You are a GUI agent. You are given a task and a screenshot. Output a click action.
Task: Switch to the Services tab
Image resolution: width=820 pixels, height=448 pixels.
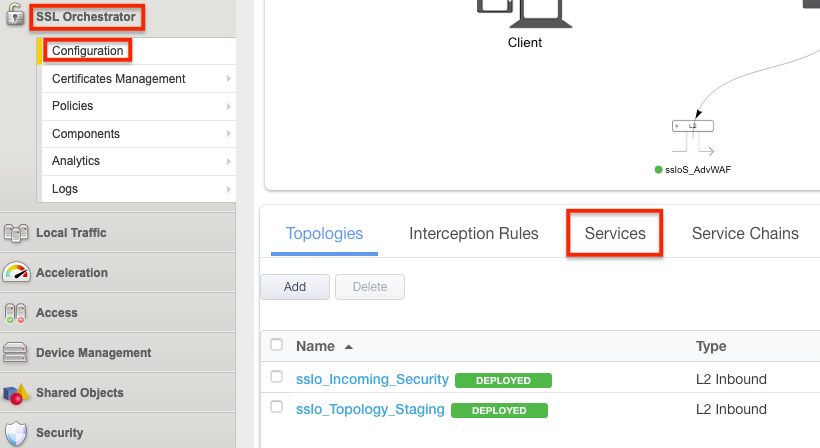pos(615,233)
